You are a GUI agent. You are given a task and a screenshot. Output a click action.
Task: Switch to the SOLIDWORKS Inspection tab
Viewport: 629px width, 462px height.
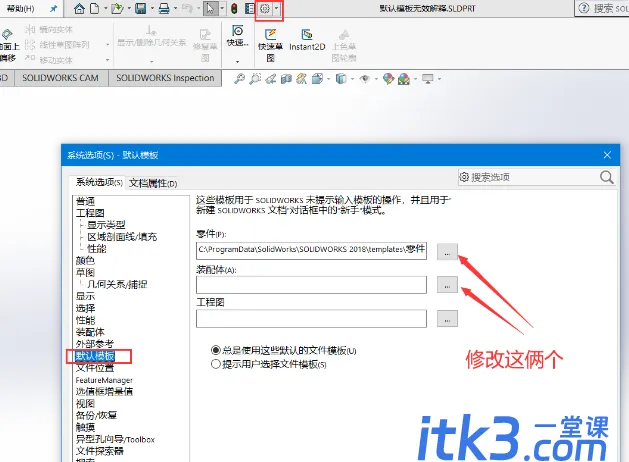165,78
